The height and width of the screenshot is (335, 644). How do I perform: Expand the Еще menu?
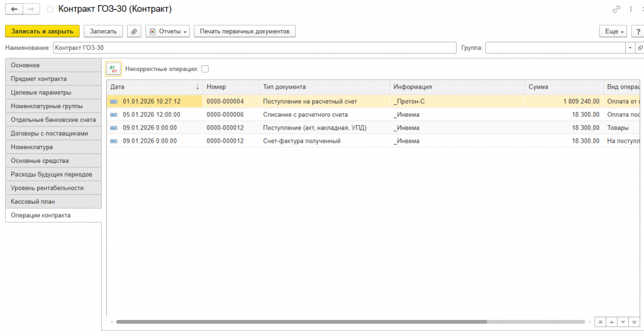[613, 31]
